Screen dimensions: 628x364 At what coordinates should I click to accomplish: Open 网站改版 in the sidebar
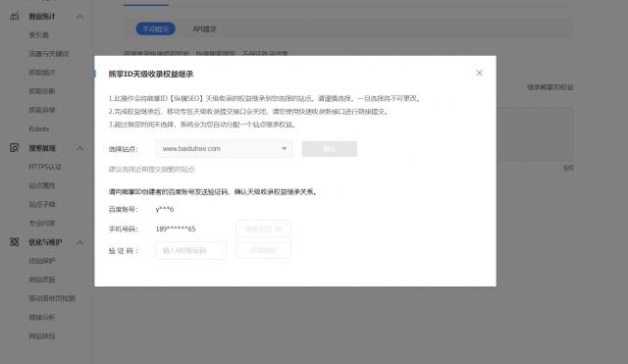pos(42,280)
